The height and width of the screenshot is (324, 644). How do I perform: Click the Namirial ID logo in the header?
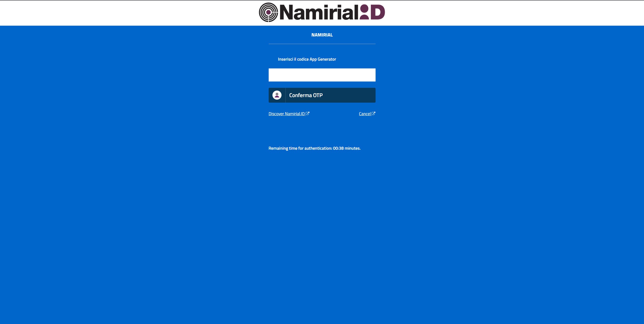(x=322, y=12)
